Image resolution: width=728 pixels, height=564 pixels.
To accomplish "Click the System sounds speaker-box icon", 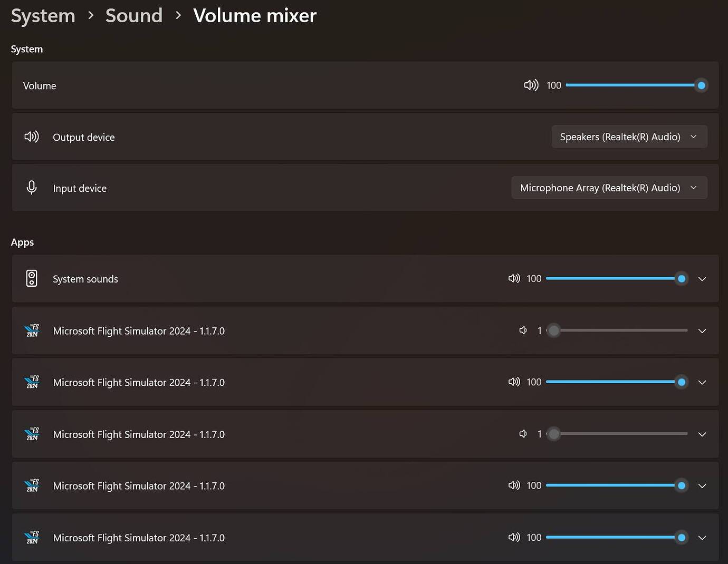I will click(x=32, y=278).
